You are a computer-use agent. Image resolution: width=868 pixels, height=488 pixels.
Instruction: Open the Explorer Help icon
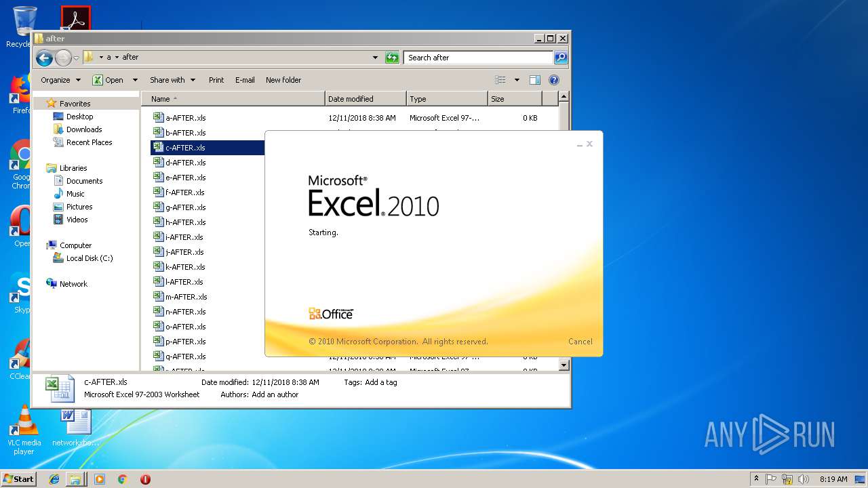[x=554, y=80]
